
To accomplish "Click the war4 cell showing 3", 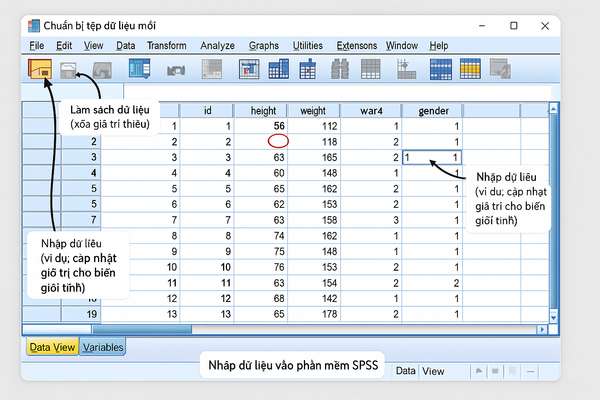I will pos(371,220).
